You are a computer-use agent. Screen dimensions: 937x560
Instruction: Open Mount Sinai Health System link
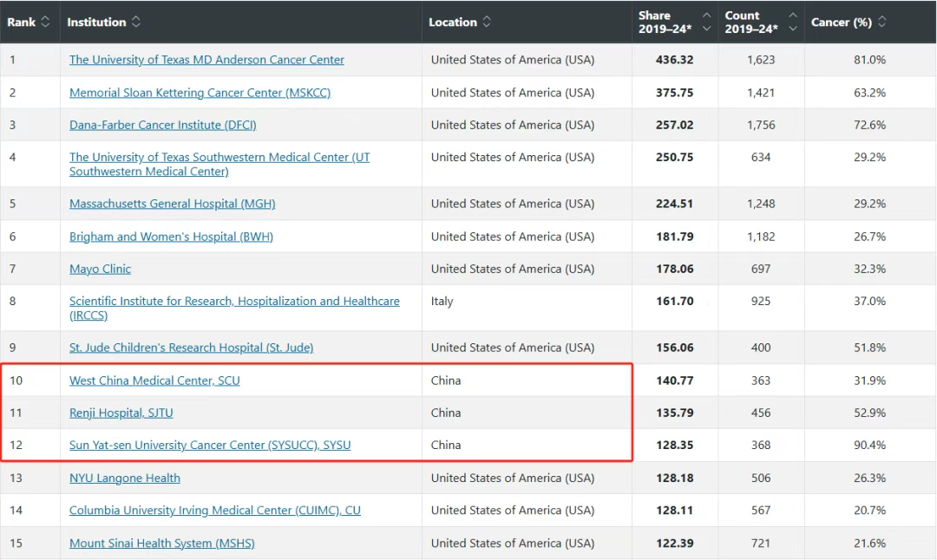click(x=162, y=543)
